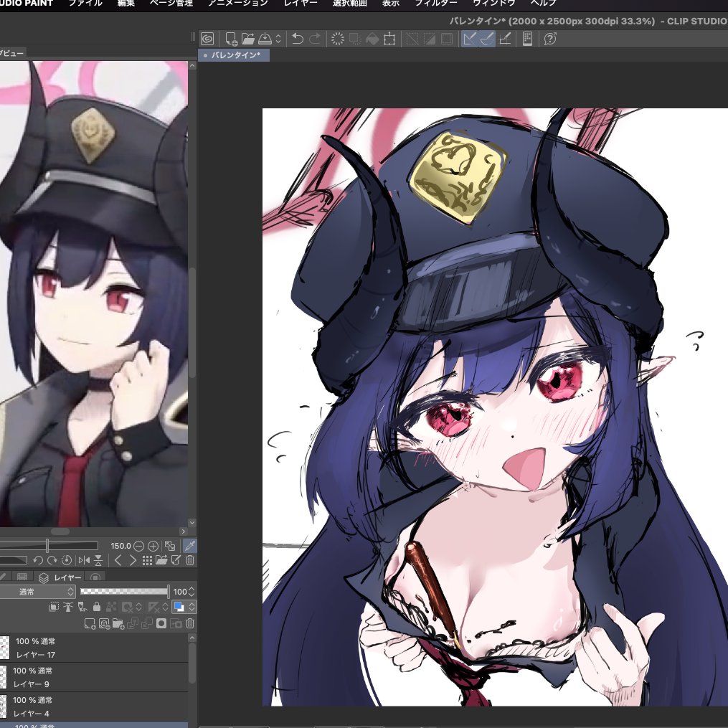Viewport: 728px width, 728px height.
Task: Toggle snap to grid
Action: coord(505,39)
